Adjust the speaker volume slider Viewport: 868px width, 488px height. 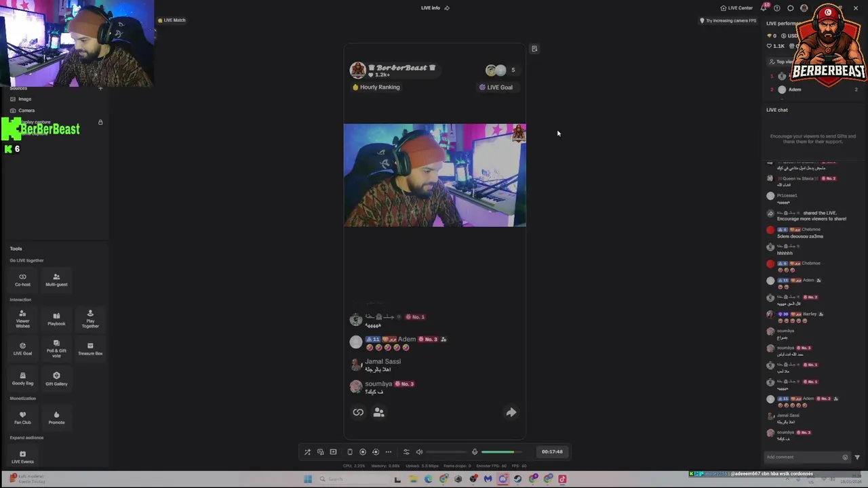(446, 452)
